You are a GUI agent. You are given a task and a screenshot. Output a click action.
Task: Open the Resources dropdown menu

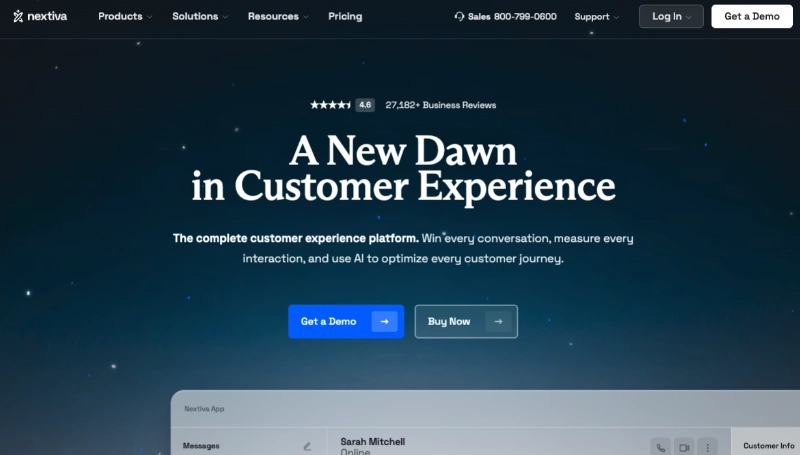(278, 16)
